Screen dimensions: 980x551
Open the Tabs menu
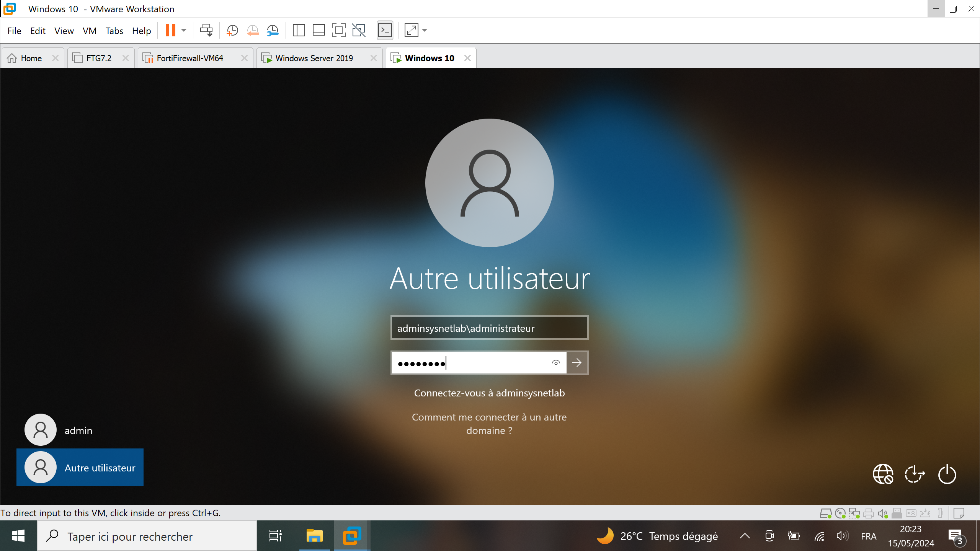114,31
